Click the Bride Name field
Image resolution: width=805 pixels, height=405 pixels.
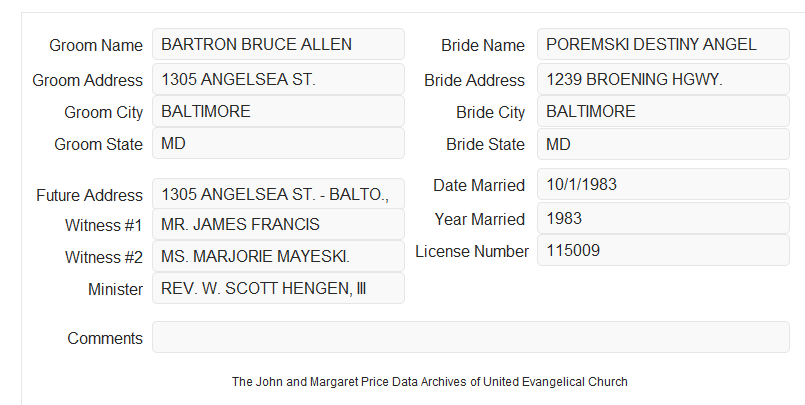pos(663,44)
